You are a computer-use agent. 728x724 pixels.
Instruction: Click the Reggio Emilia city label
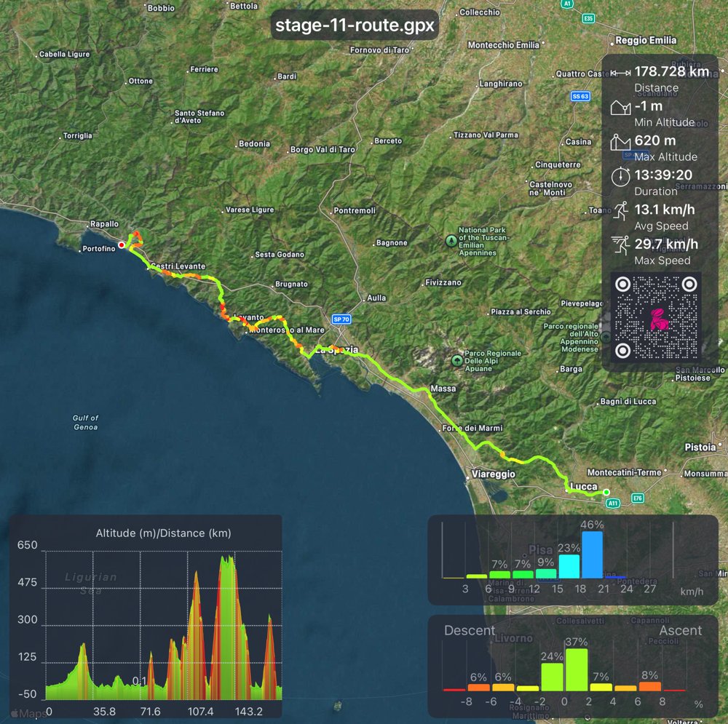click(x=646, y=40)
